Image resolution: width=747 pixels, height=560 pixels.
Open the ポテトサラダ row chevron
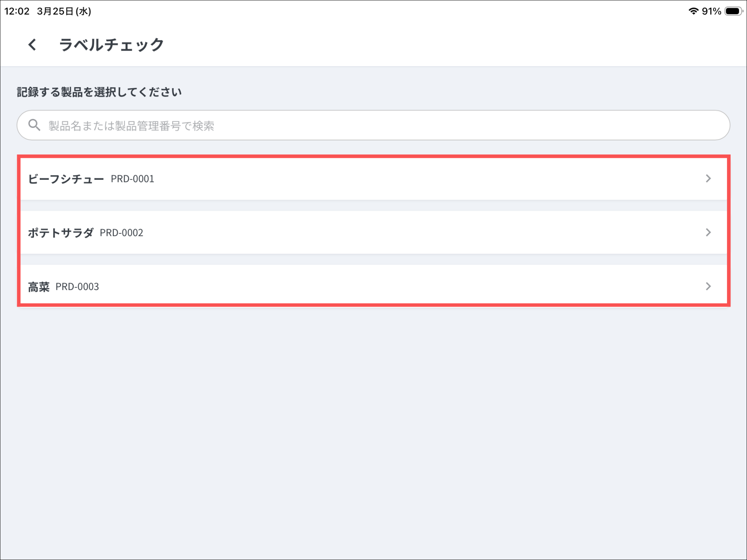click(x=708, y=233)
